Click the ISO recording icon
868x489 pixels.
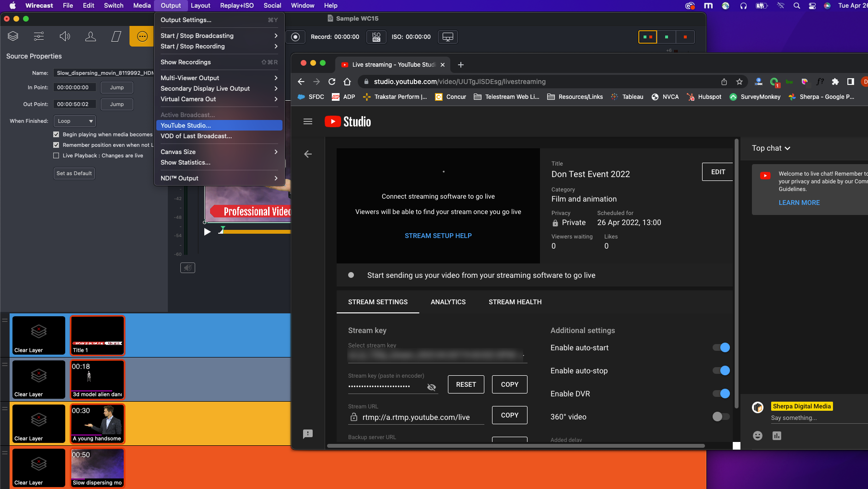click(376, 37)
